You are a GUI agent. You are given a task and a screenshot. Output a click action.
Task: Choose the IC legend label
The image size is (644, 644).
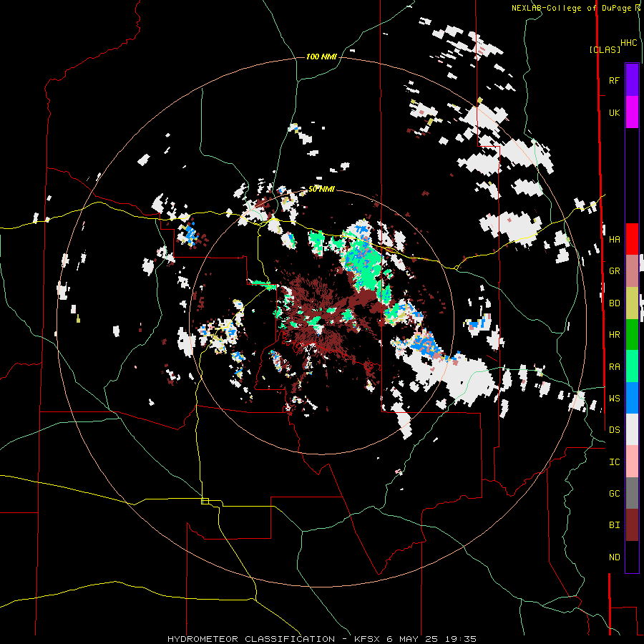(614, 462)
